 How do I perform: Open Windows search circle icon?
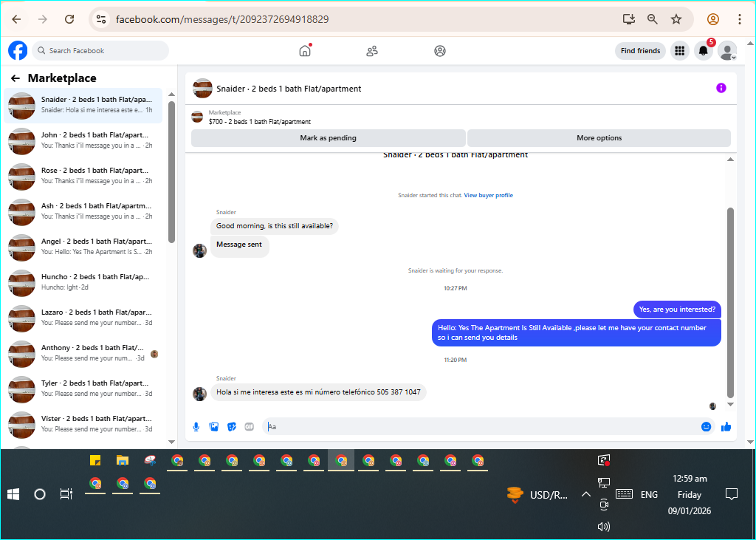point(40,494)
